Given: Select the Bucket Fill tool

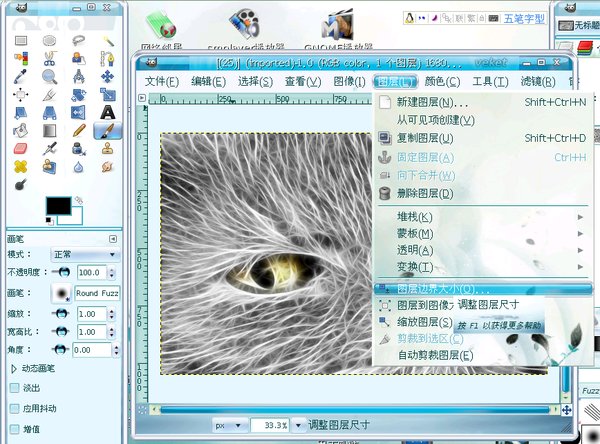Looking at the screenshot, I should pyautogui.click(x=21, y=131).
